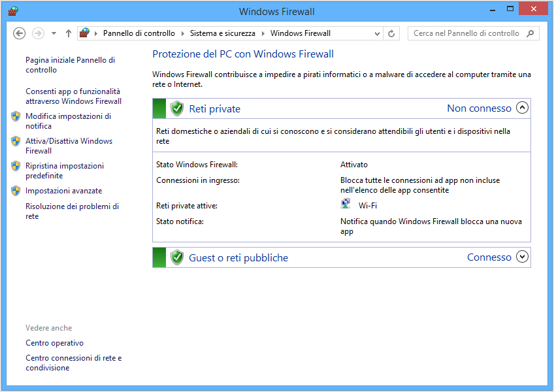
Task: Expand the breadcrumb arrow before Pannello di controllo
Action: pyautogui.click(x=96, y=33)
